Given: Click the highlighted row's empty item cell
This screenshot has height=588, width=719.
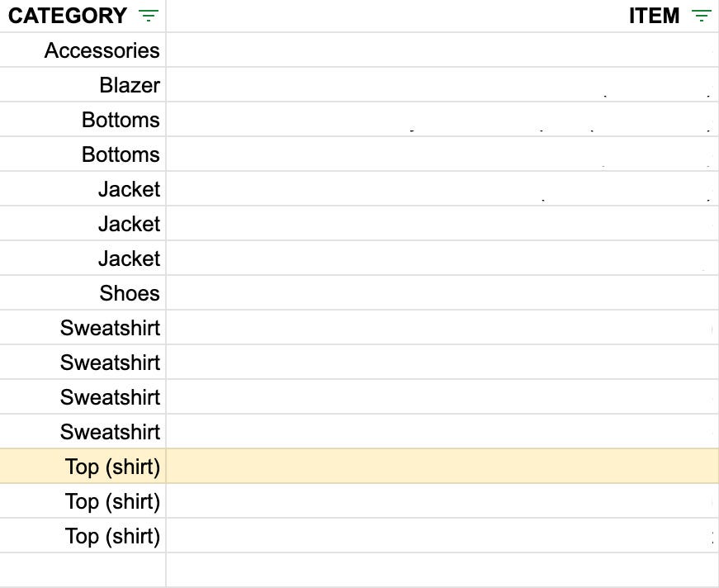Looking at the screenshot, I should 442,466.
